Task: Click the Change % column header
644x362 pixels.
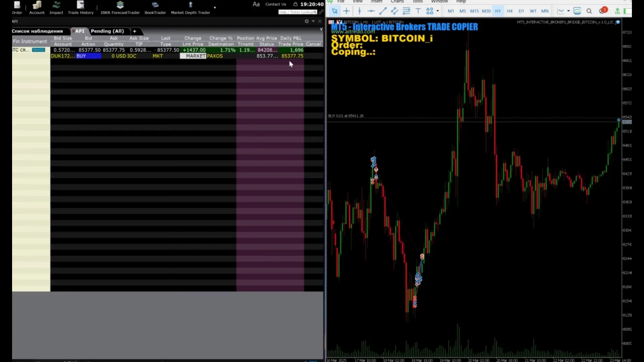Action: pos(221,38)
